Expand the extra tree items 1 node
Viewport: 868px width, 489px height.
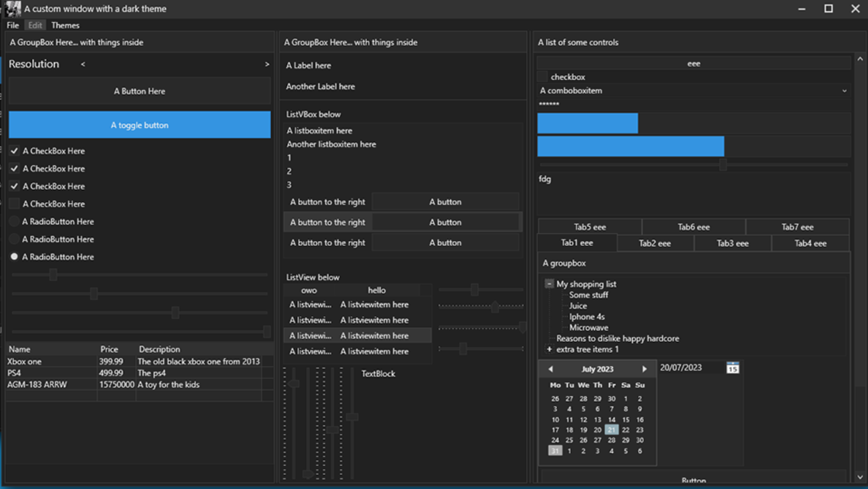(x=550, y=349)
